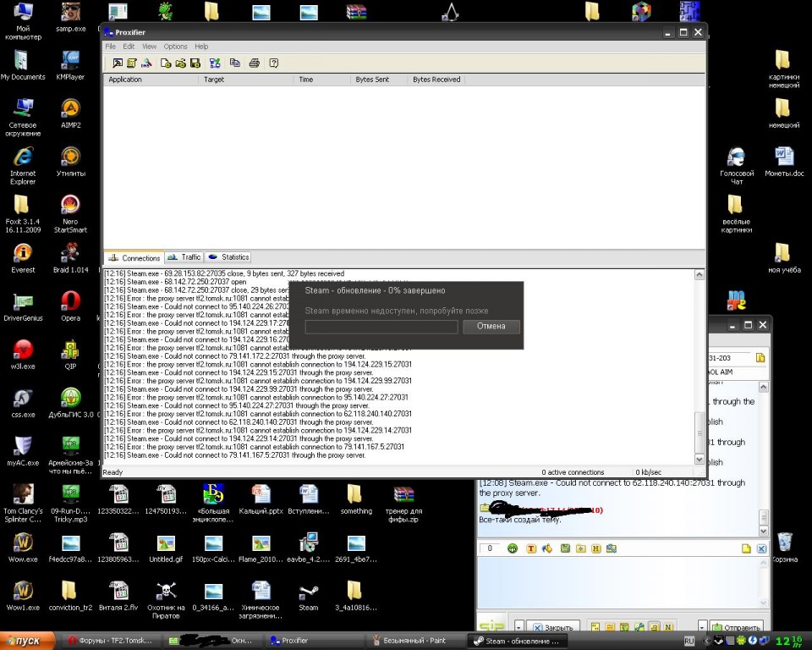This screenshot has height=650, width=812.
Task: Open the smiley picker in QIP chat
Action: click(513, 548)
